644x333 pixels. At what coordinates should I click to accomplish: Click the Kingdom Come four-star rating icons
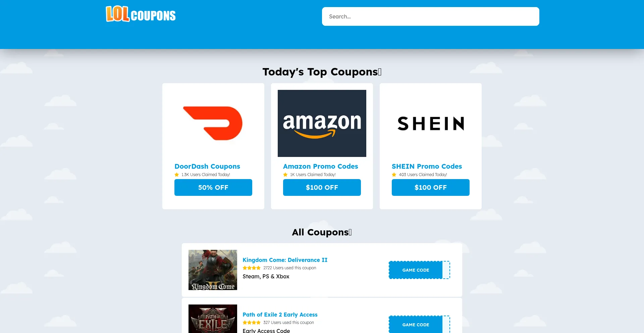252,268
